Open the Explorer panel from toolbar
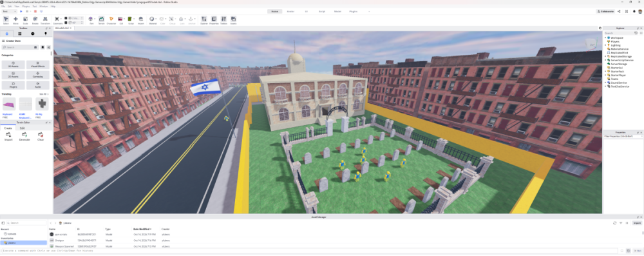Image resolution: width=644 pixels, height=256 pixels. click(204, 20)
